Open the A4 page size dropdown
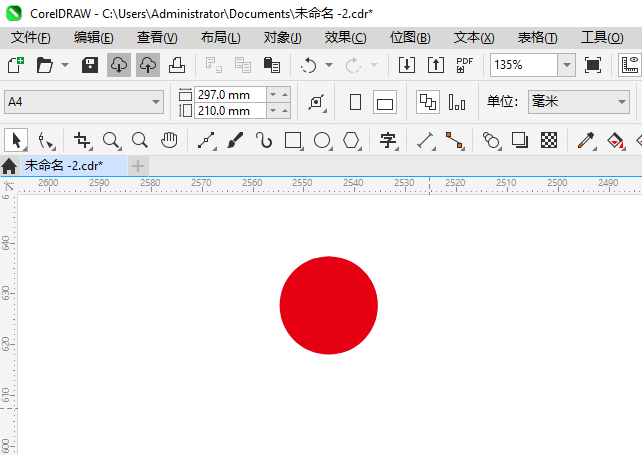 coord(155,102)
